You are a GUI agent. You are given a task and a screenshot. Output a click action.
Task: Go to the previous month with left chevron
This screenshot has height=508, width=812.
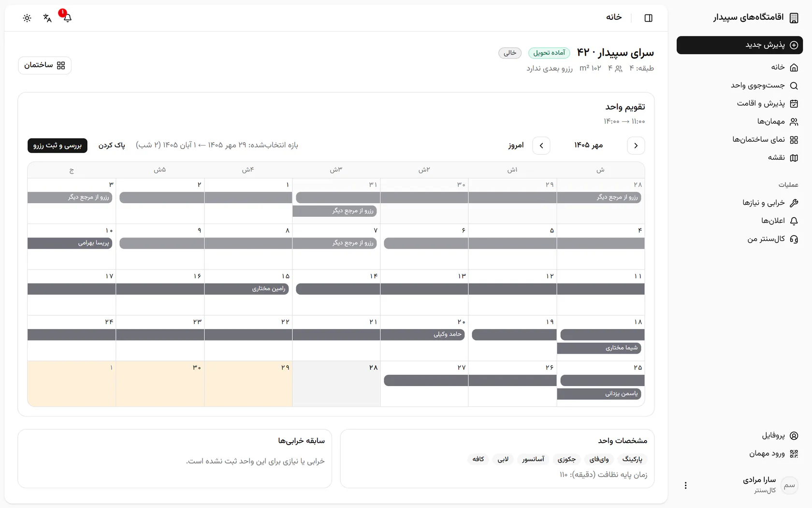[x=541, y=146]
